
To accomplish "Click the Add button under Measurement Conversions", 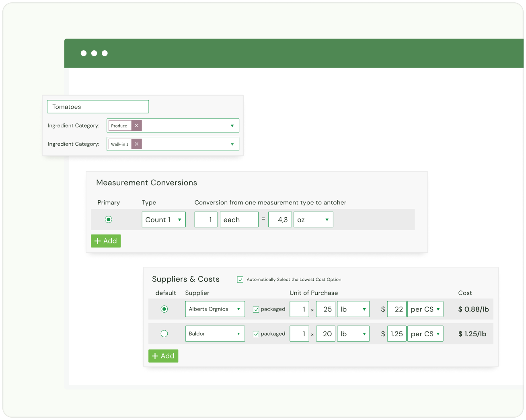I will (106, 241).
